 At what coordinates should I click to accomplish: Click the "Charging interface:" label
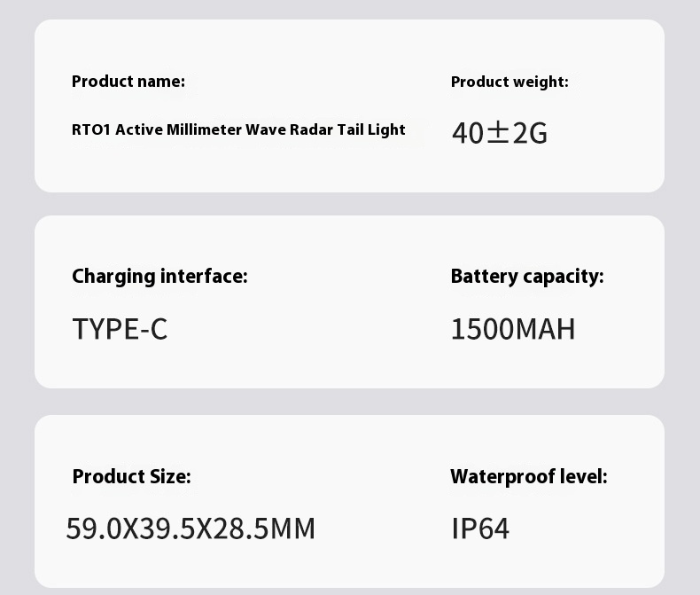[159, 277]
